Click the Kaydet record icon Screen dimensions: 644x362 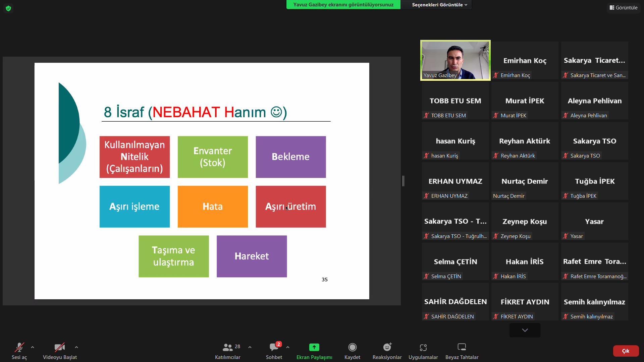point(352,347)
